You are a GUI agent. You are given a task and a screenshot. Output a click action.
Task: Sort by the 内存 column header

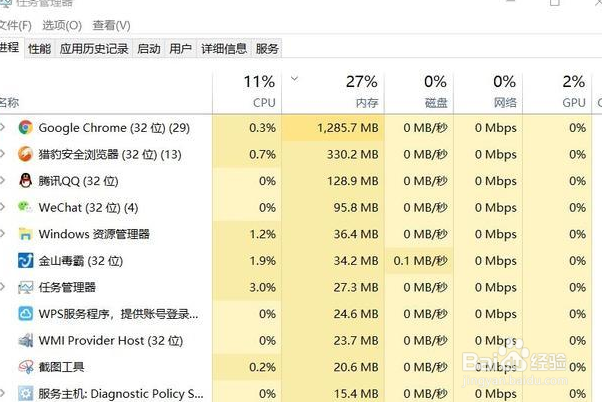[x=333, y=91]
